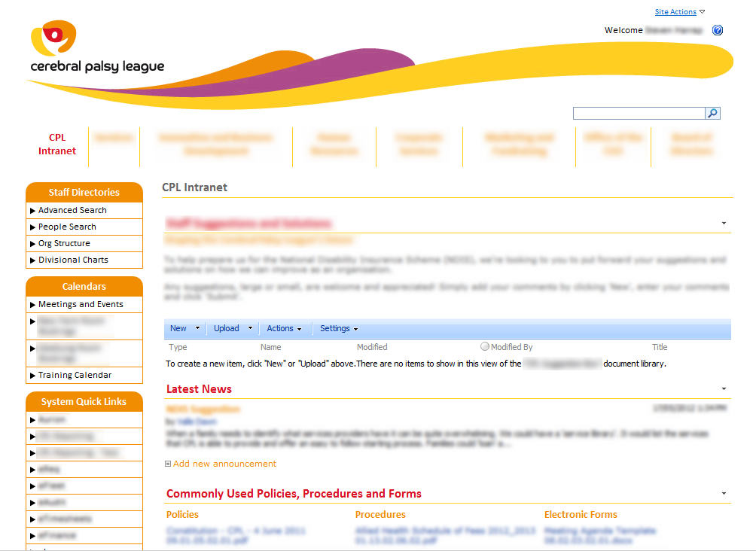Click the Procedures column heading

380,514
